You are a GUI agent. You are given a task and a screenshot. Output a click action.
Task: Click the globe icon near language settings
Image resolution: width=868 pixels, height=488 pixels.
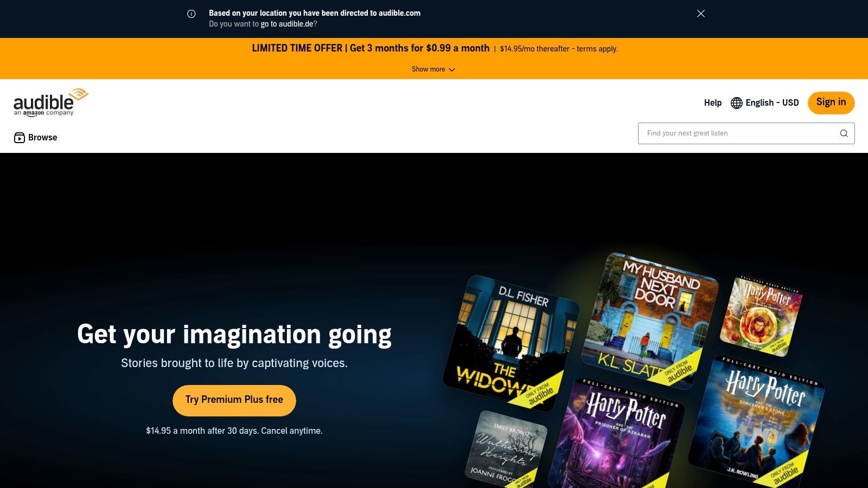coord(736,102)
